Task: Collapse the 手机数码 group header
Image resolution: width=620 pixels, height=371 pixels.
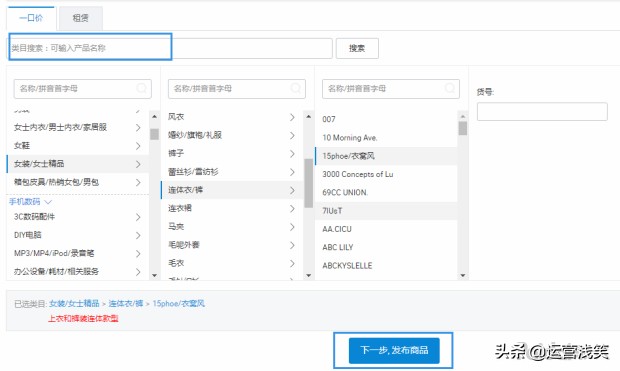Action: 30,202
